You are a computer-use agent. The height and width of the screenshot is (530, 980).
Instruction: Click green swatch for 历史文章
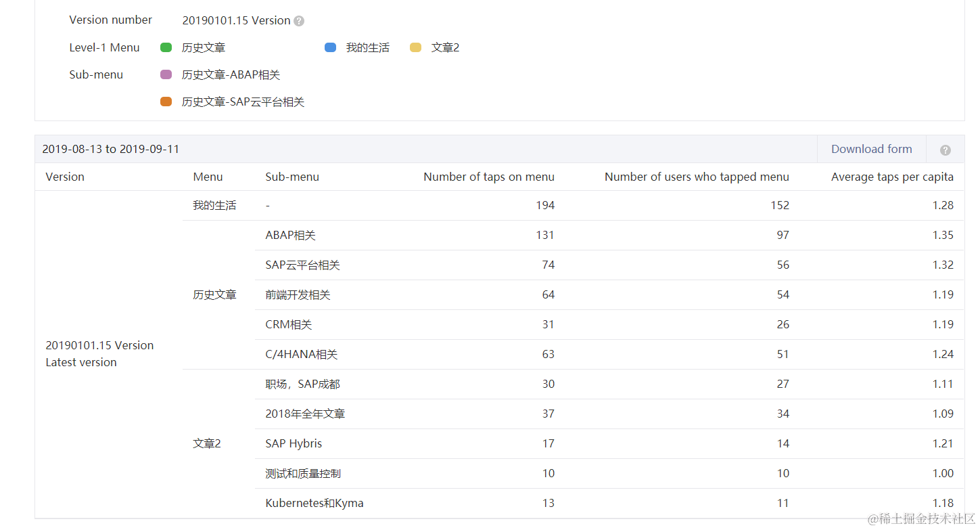[166, 47]
